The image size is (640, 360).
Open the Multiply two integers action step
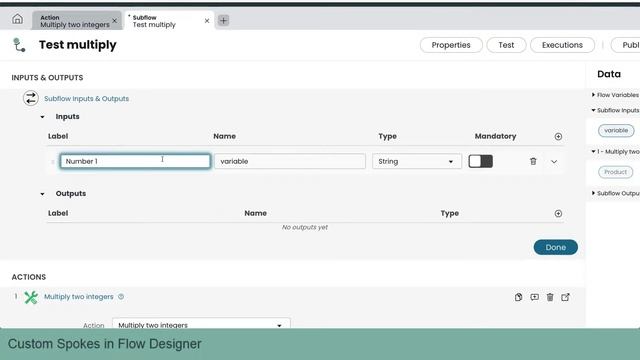pos(79,297)
